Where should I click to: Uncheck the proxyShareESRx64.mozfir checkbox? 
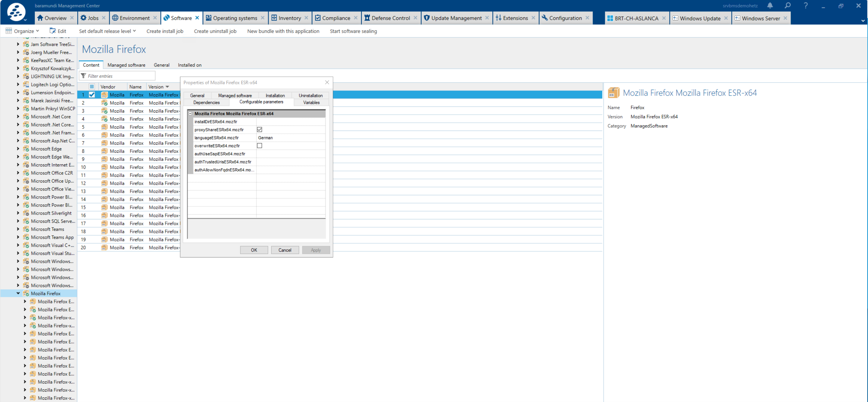[x=260, y=130]
